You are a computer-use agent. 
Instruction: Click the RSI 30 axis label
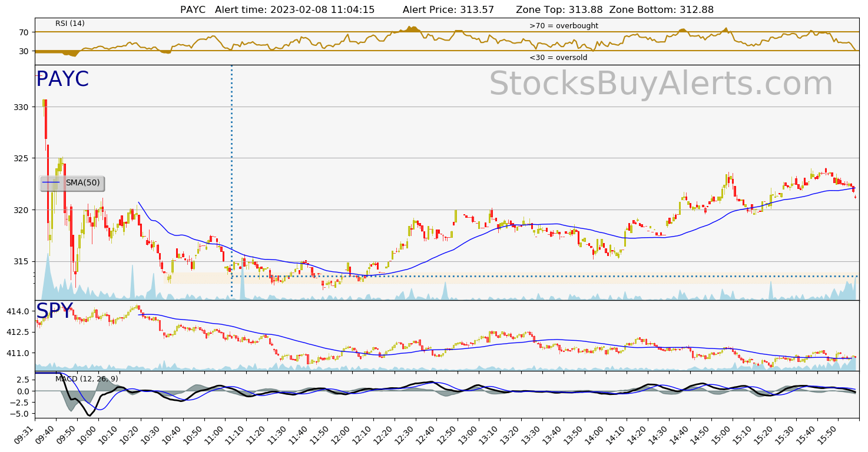(x=24, y=51)
